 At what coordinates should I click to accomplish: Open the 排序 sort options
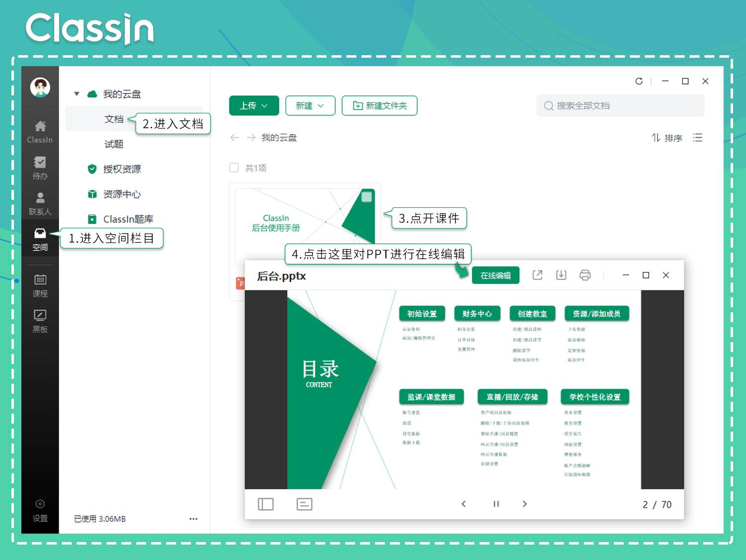tap(667, 138)
